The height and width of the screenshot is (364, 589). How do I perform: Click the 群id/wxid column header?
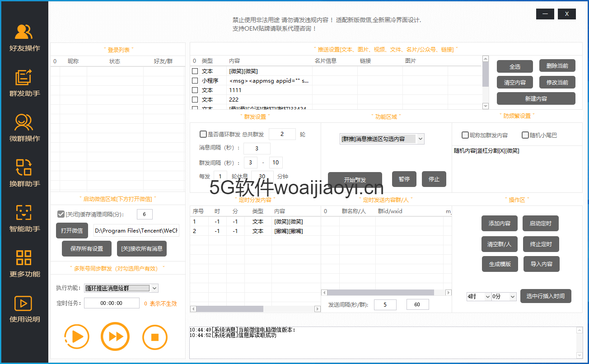(390, 211)
